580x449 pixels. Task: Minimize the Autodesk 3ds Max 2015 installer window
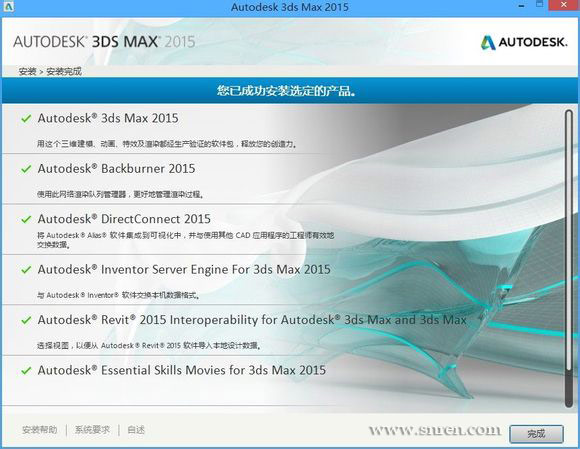[x=521, y=6]
